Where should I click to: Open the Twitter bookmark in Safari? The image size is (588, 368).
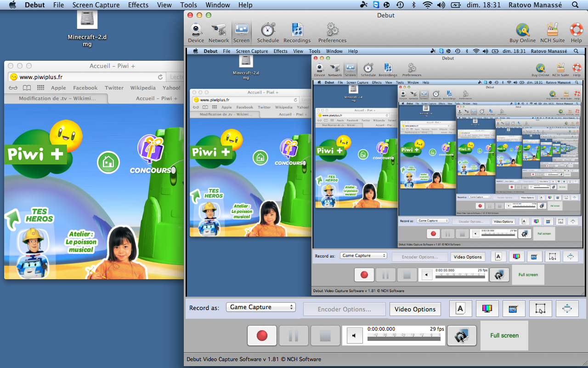[x=114, y=88]
